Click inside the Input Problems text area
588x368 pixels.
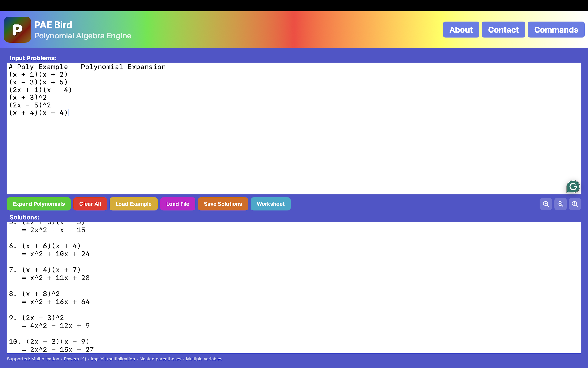click(x=294, y=129)
